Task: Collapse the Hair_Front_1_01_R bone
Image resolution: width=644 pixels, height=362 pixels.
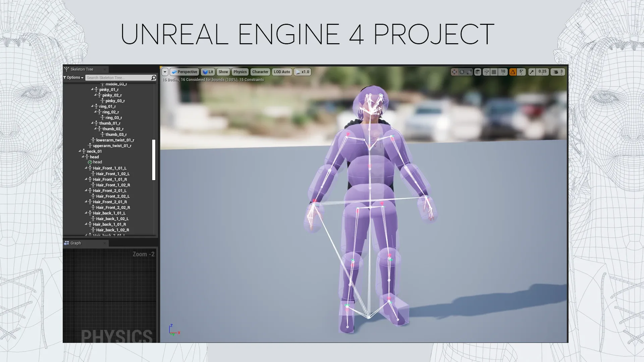Action: click(86, 179)
